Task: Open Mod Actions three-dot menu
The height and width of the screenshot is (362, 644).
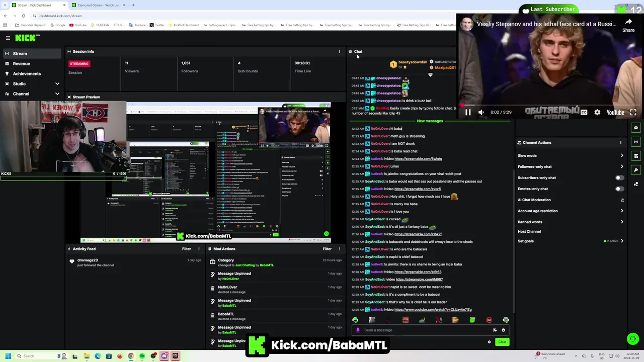Action: coord(339,249)
